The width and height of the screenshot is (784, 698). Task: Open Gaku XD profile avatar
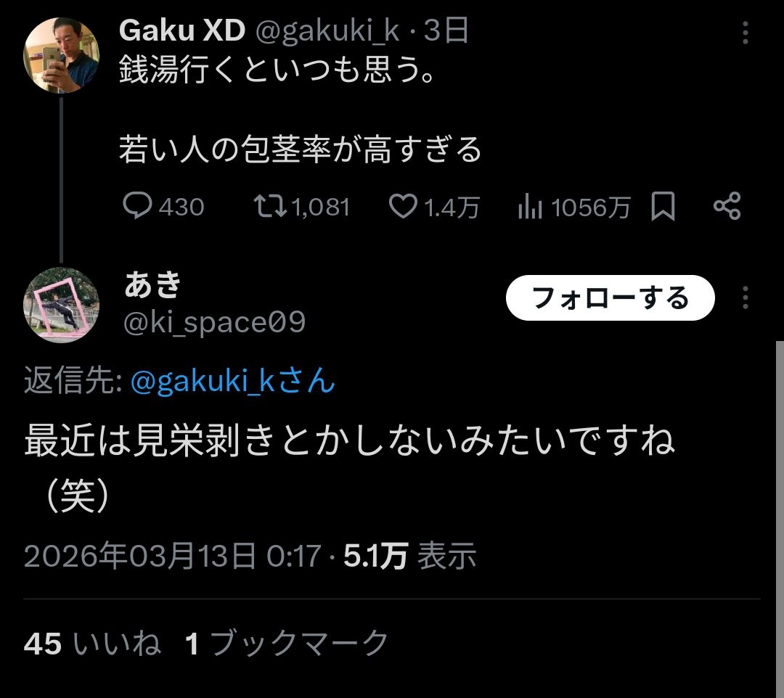62,55
